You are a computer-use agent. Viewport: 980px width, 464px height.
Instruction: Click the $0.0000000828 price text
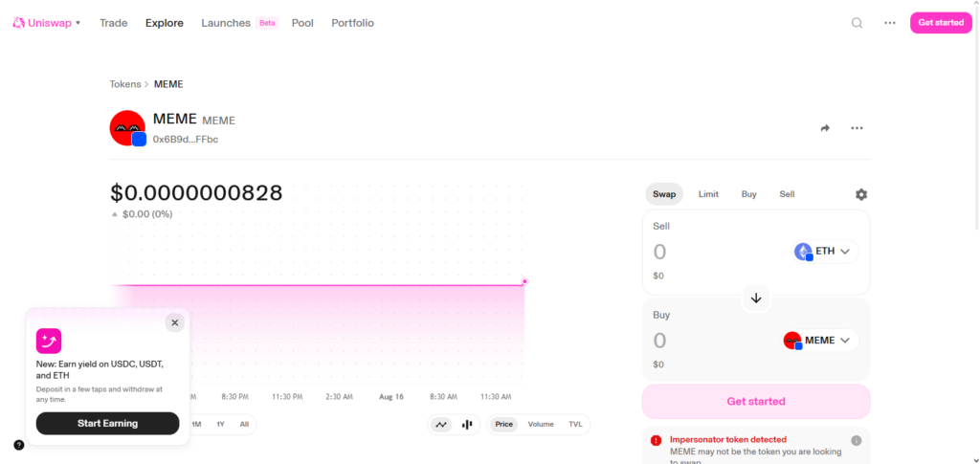coord(196,192)
